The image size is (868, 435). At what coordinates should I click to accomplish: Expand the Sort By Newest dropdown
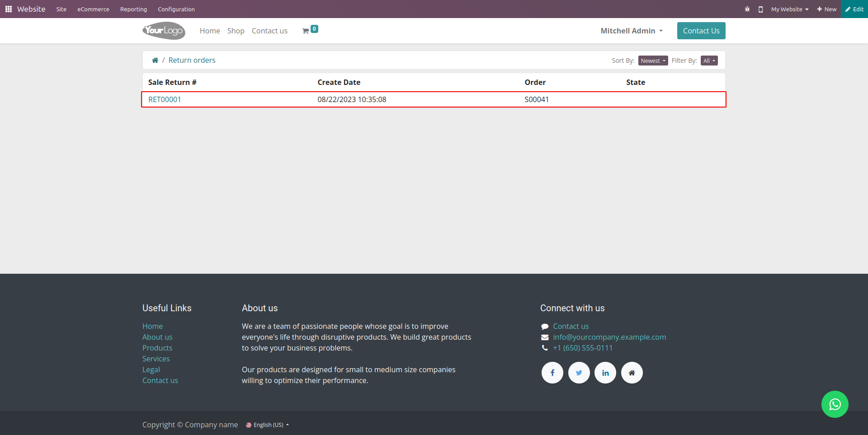tap(653, 61)
